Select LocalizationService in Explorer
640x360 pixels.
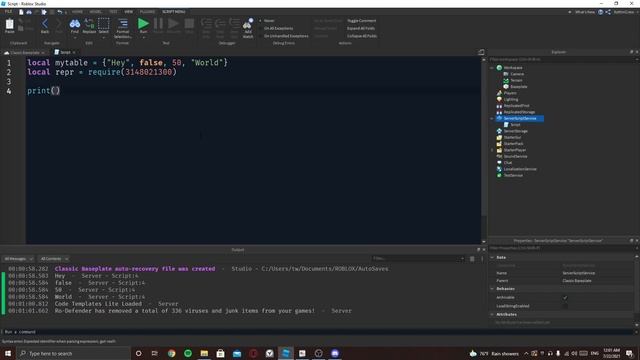520,169
